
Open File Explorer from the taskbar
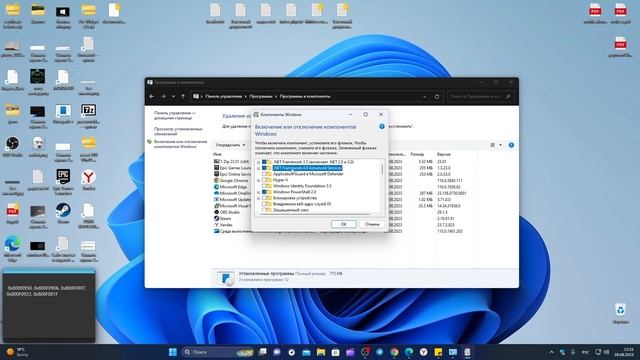click(321, 352)
